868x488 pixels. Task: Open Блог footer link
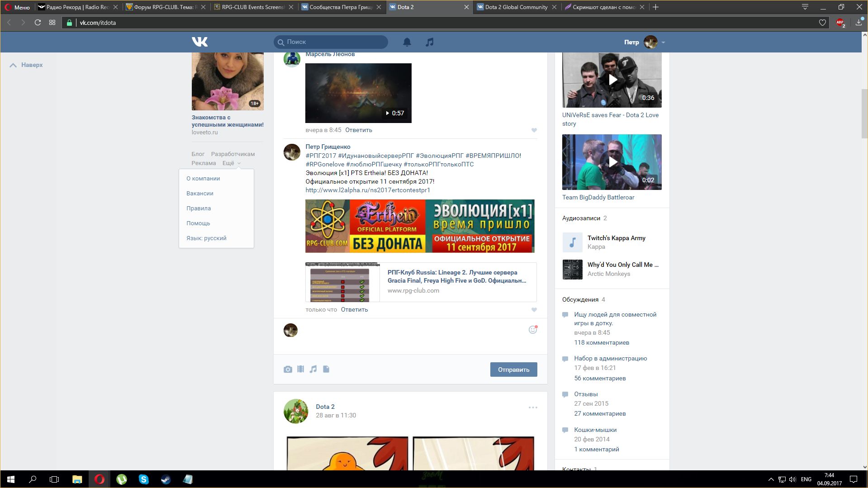click(x=198, y=154)
